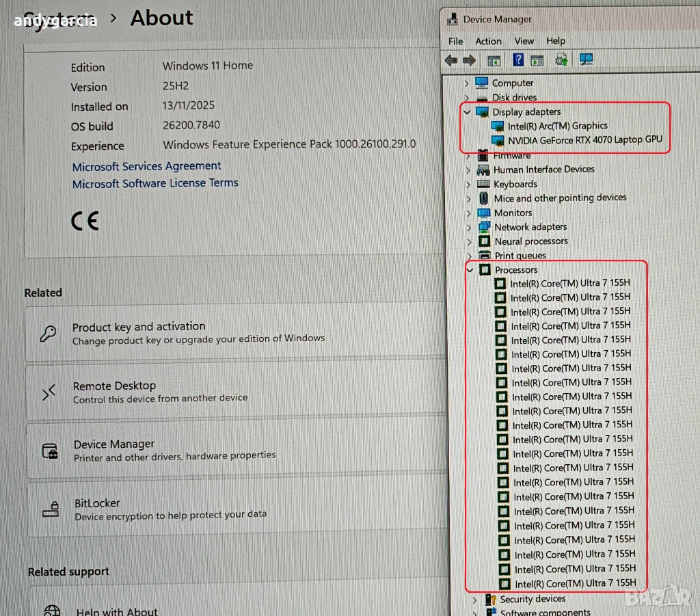Open the Microsoft Software License Terms link

[x=155, y=183]
